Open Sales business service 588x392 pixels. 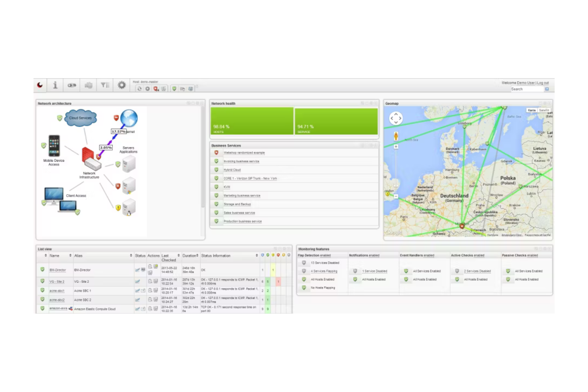point(239,213)
